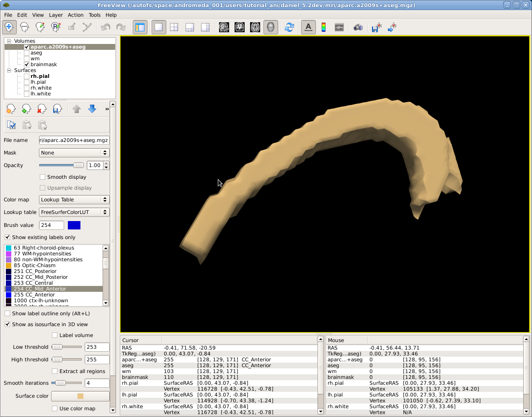Activate the 3D view icon
Image resolution: width=532 pixels, height=417 pixels.
point(271,27)
